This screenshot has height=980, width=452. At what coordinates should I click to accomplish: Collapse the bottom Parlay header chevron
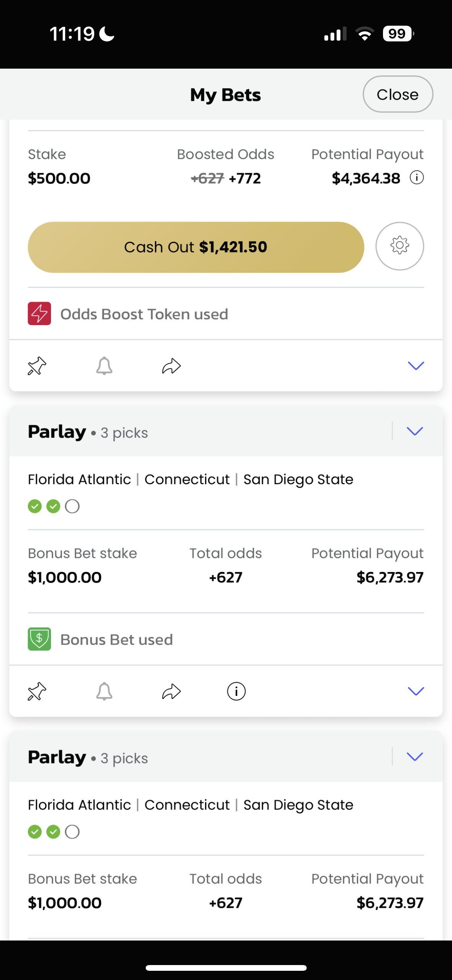point(414,757)
